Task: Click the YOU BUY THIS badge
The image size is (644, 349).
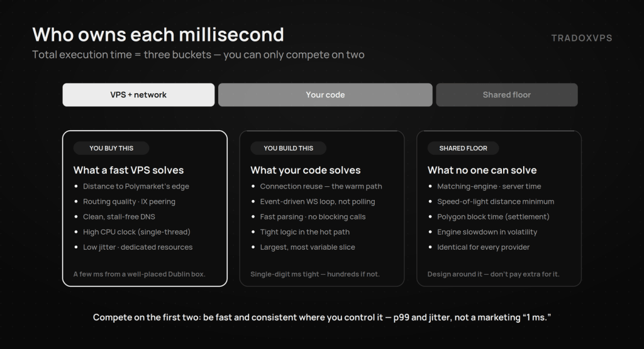Action: [x=111, y=148]
